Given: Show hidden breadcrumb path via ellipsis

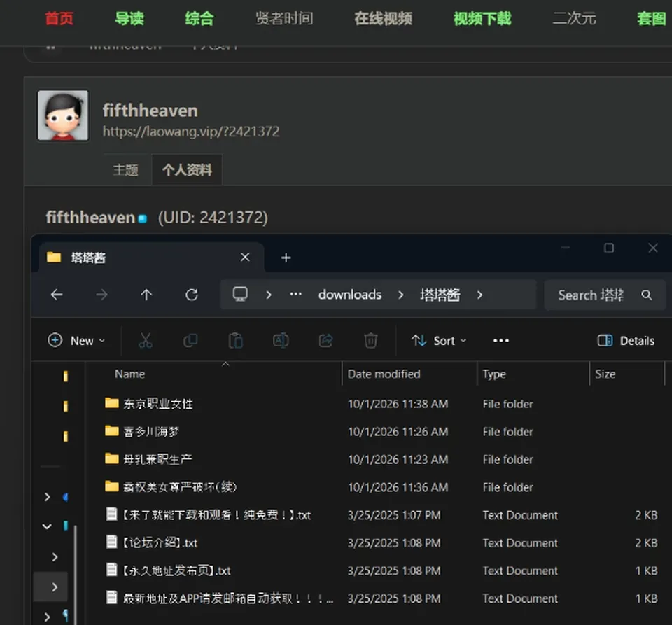Looking at the screenshot, I should pos(295,294).
